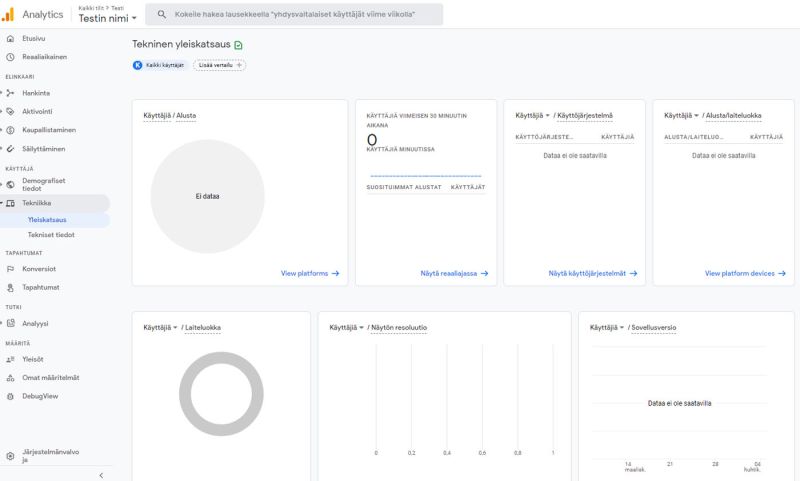
Task: Expand the Käyttäjä dropdown in Käyttöjärjestelmä card
Action: pyautogui.click(x=548, y=115)
